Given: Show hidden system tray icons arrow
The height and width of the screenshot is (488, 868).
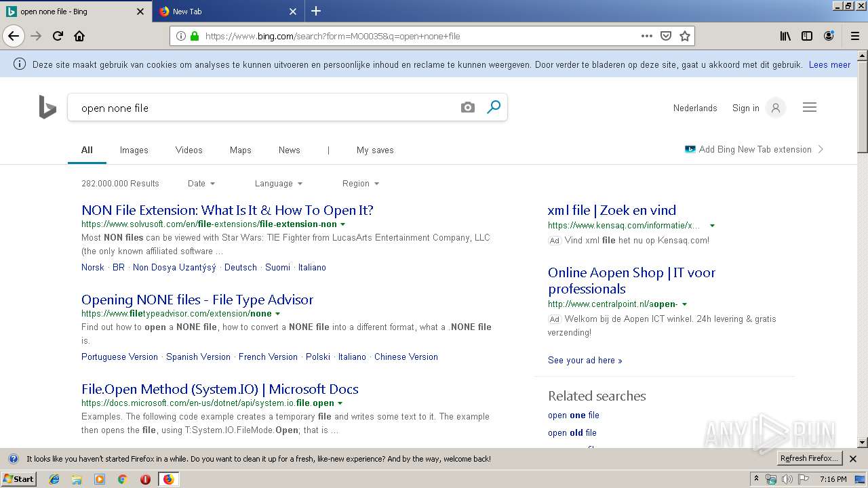Looking at the screenshot, I should pos(756,479).
